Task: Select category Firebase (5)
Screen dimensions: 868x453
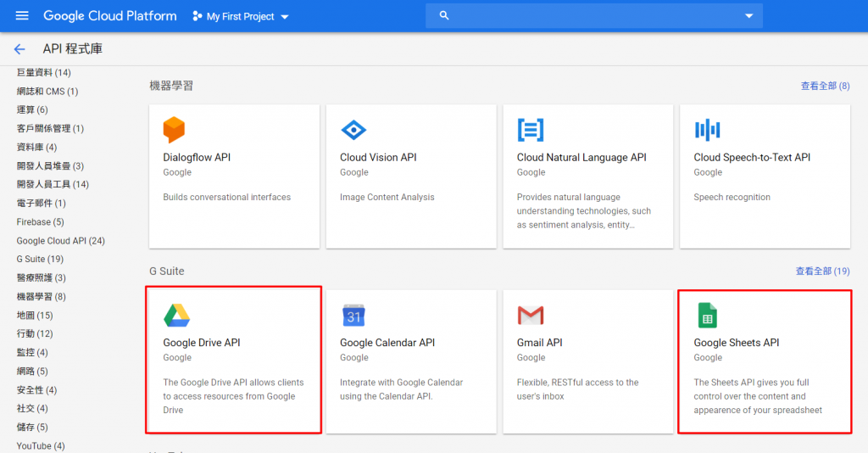Action: coord(40,222)
